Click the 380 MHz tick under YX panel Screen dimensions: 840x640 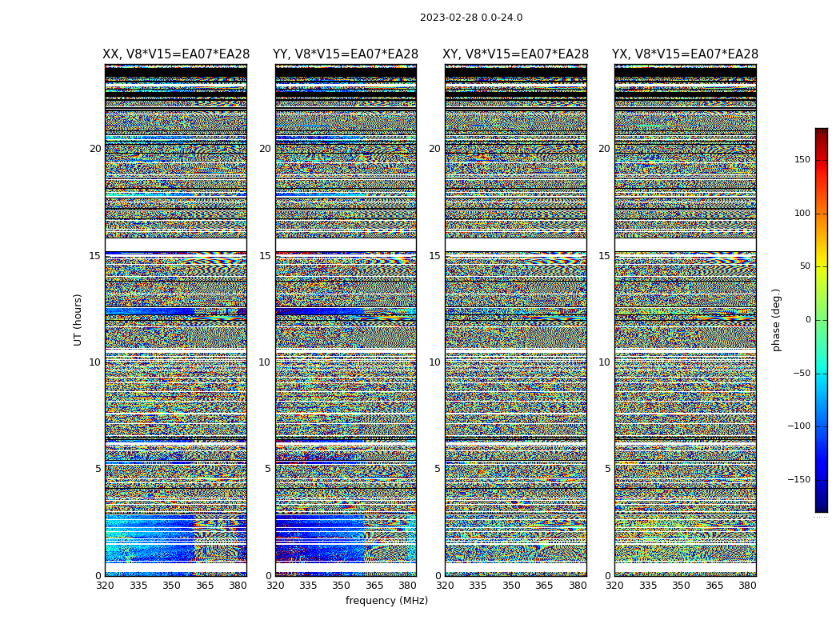tap(747, 586)
